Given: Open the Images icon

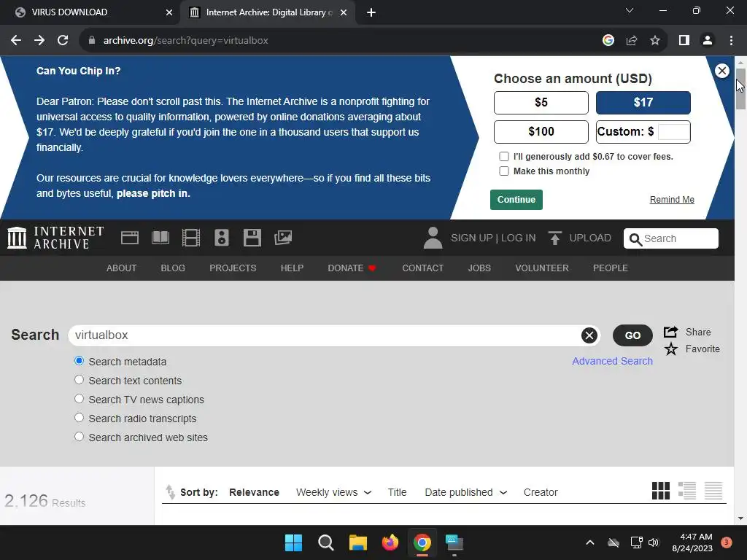Looking at the screenshot, I should click(x=283, y=238).
